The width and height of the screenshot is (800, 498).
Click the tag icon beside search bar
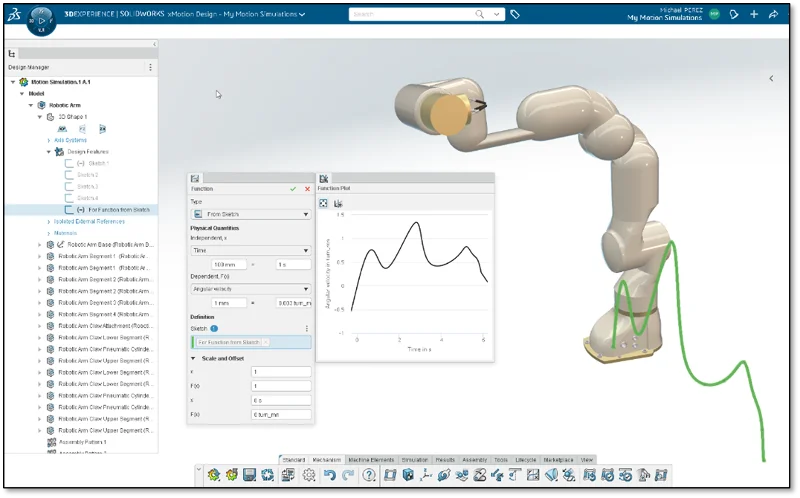coord(515,15)
